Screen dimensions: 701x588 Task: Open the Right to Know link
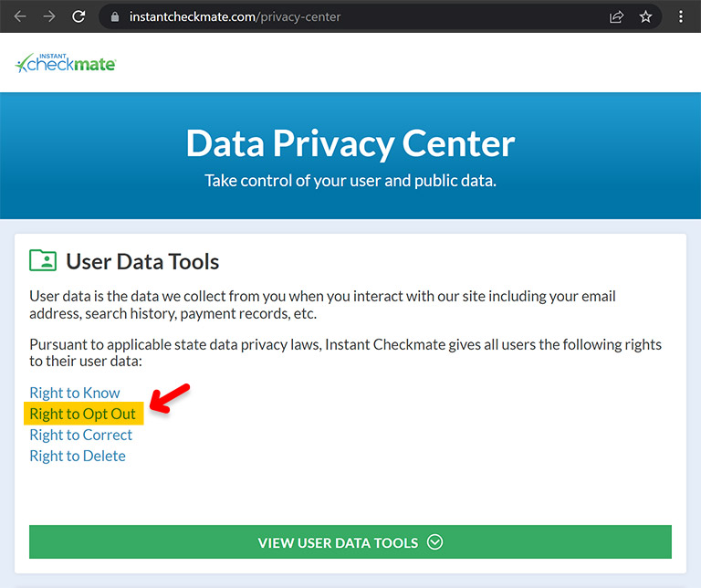pos(75,393)
